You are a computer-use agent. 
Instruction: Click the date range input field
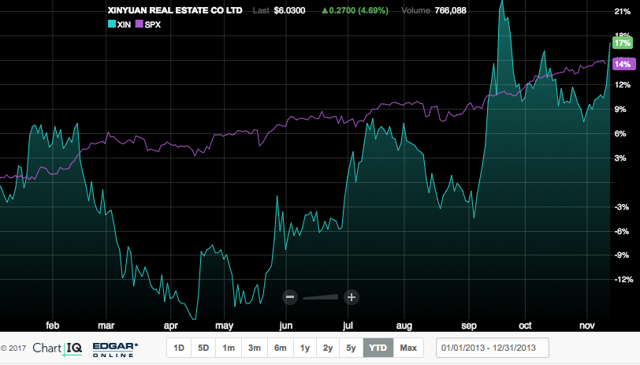coord(492,348)
